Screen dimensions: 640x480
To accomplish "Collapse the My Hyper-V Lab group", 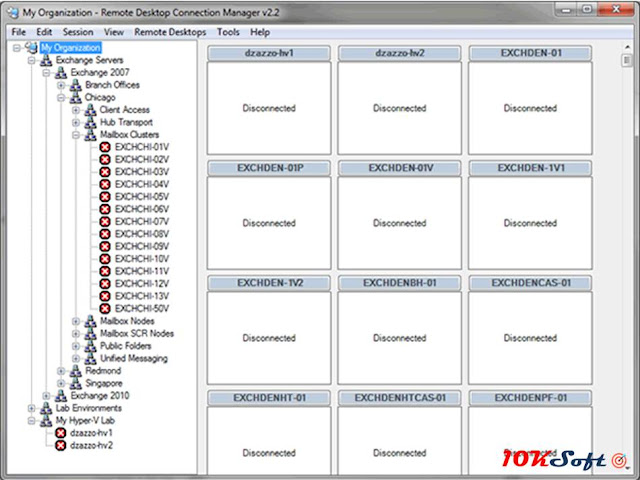I will (x=31, y=421).
